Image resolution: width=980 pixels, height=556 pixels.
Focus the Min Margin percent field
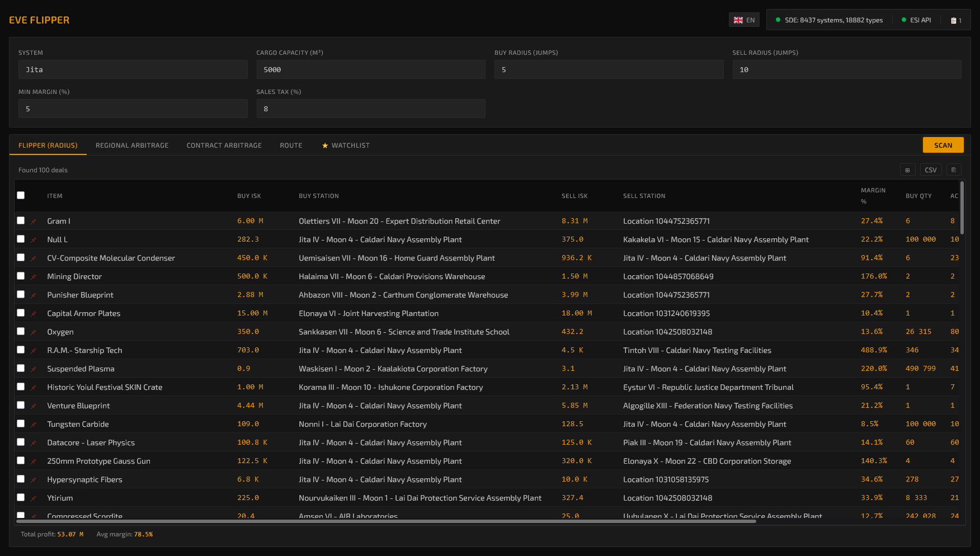[133, 109]
